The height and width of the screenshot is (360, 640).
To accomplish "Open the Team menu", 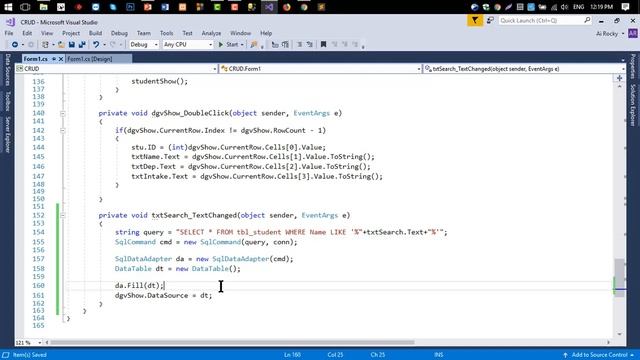I will tap(143, 33).
